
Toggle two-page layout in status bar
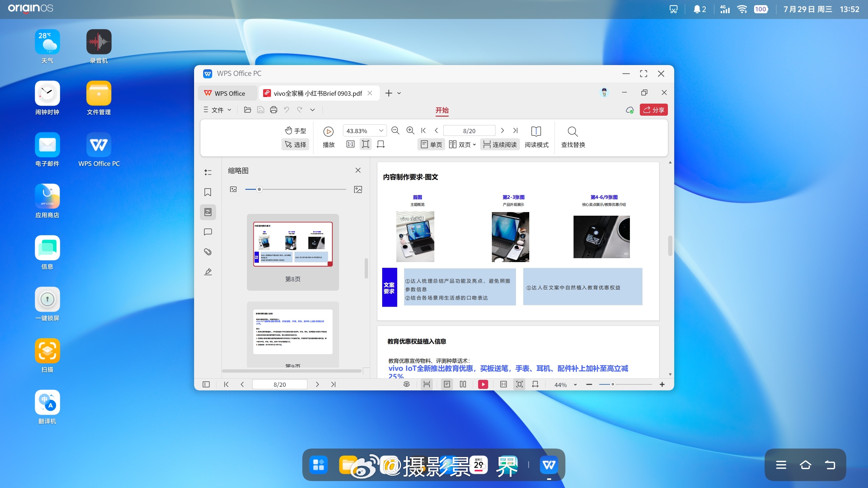coord(463,384)
